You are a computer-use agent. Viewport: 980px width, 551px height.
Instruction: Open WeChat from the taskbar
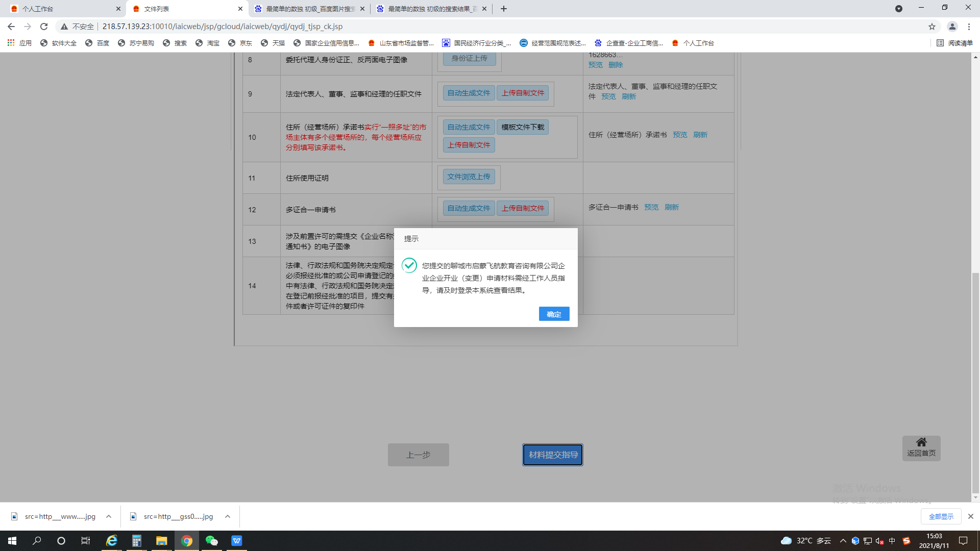[x=211, y=541]
